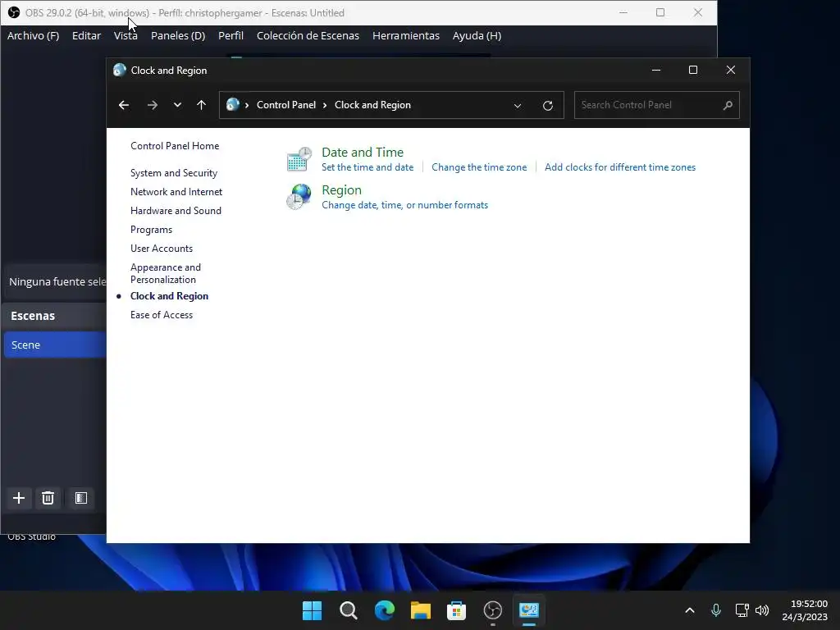Open Editar menu in OBS
This screenshot has height=630, width=840.
(86, 35)
